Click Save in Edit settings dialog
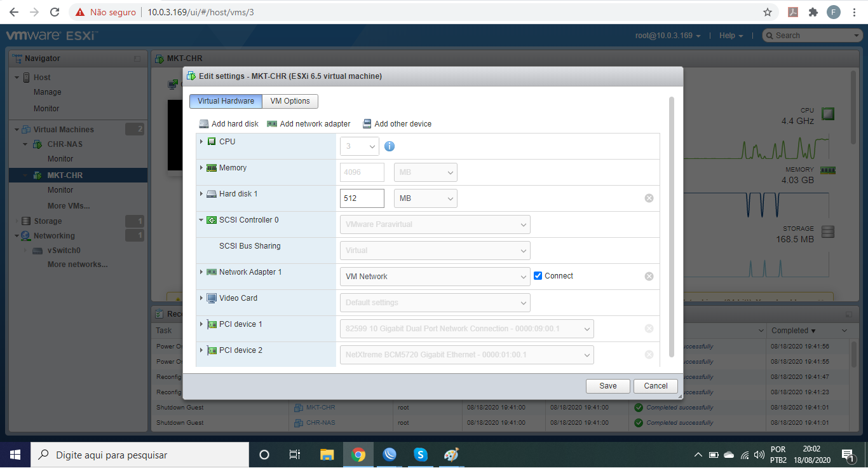The height and width of the screenshot is (468, 868). (608, 386)
